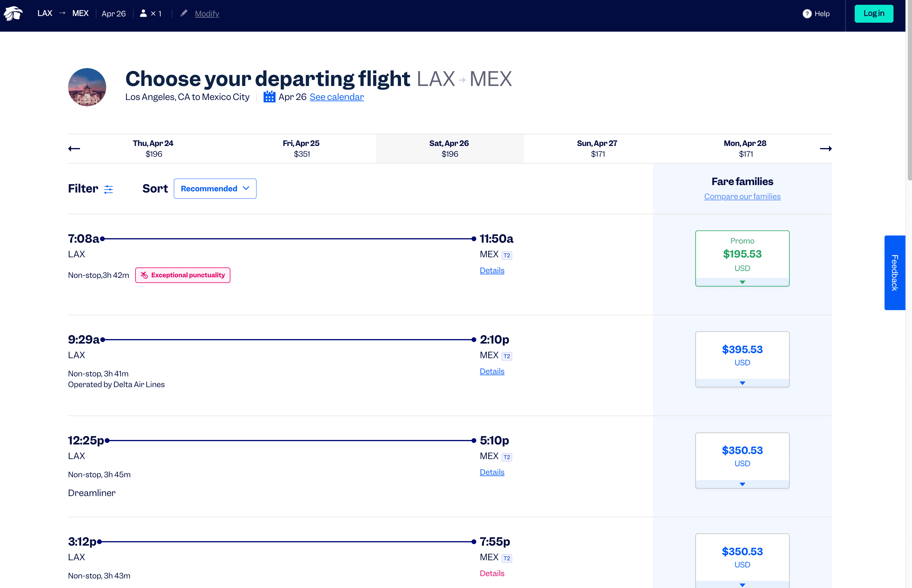Click the passenger count icon
The height and width of the screenshot is (588, 912).
144,13
